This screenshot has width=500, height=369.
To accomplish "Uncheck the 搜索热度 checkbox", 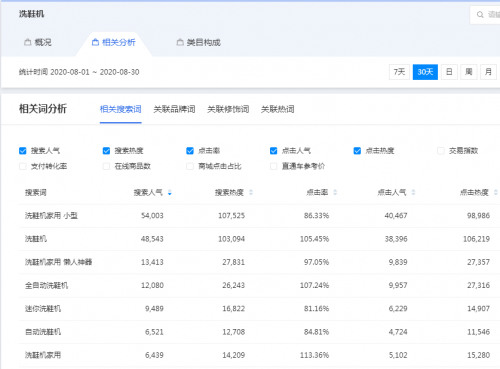I will pyautogui.click(x=106, y=151).
